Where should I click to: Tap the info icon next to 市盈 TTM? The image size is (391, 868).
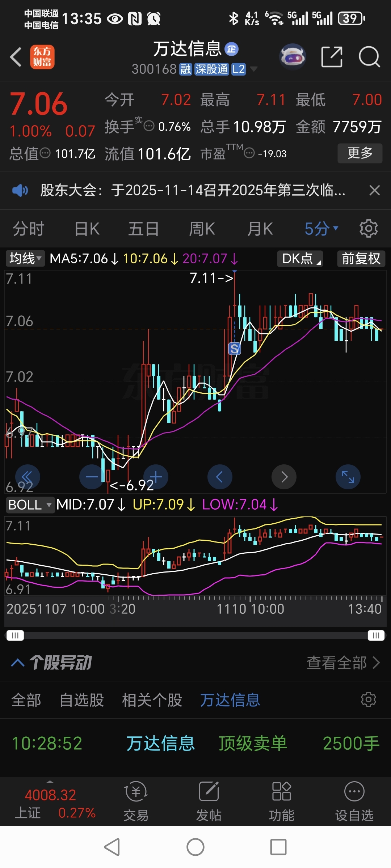[x=249, y=153]
